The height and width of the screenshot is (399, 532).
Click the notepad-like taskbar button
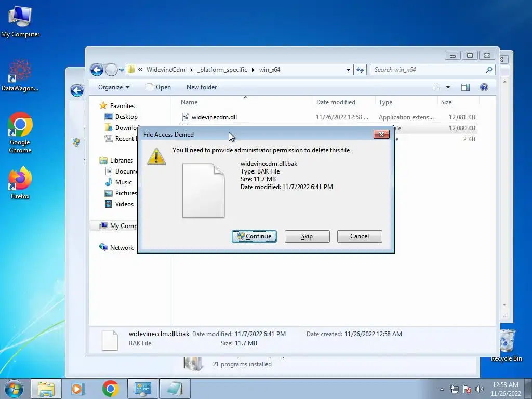coord(175,389)
